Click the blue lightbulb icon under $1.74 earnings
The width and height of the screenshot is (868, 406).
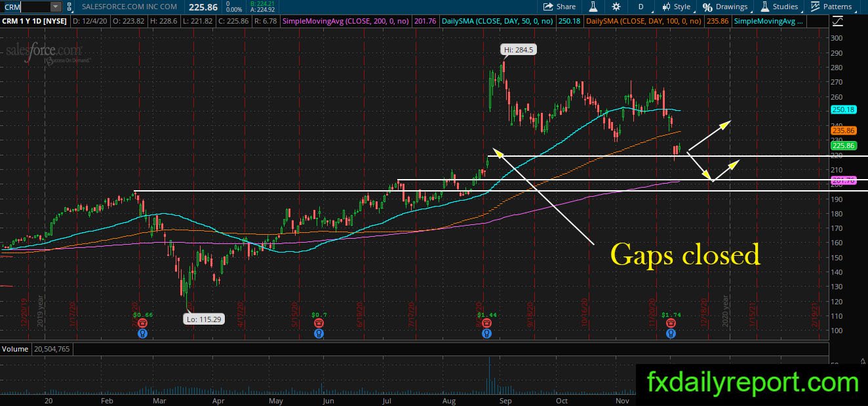pyautogui.click(x=671, y=333)
